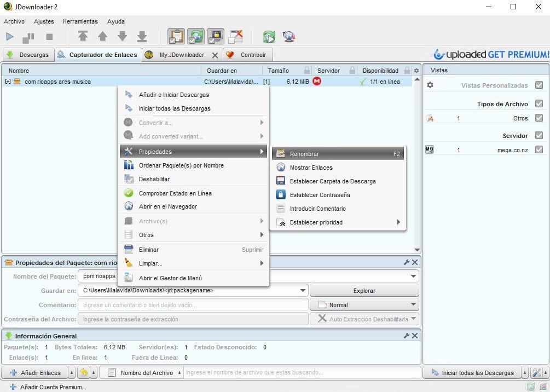Open the Guardar en path dropdown

303,291
